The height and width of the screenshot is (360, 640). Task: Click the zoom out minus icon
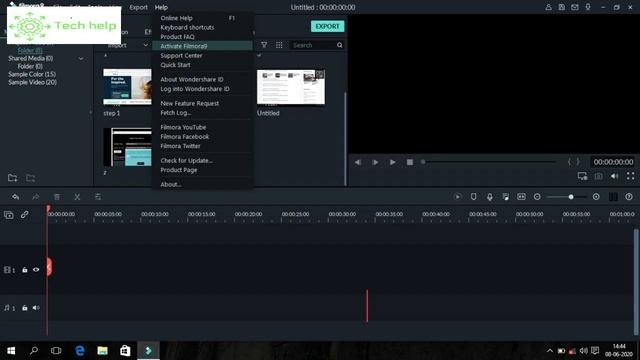[x=537, y=197]
